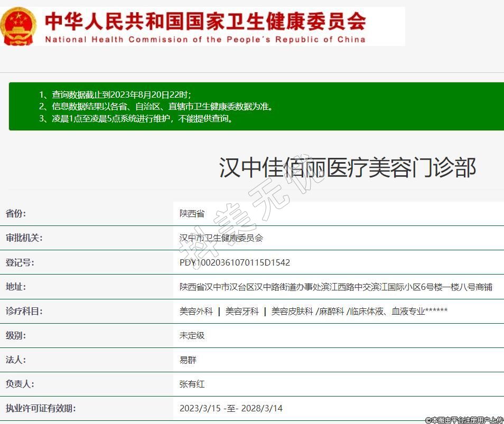Click the approving authority value 汉中市卫生健康委员会
This screenshot has width=504, height=424.
pos(221,238)
